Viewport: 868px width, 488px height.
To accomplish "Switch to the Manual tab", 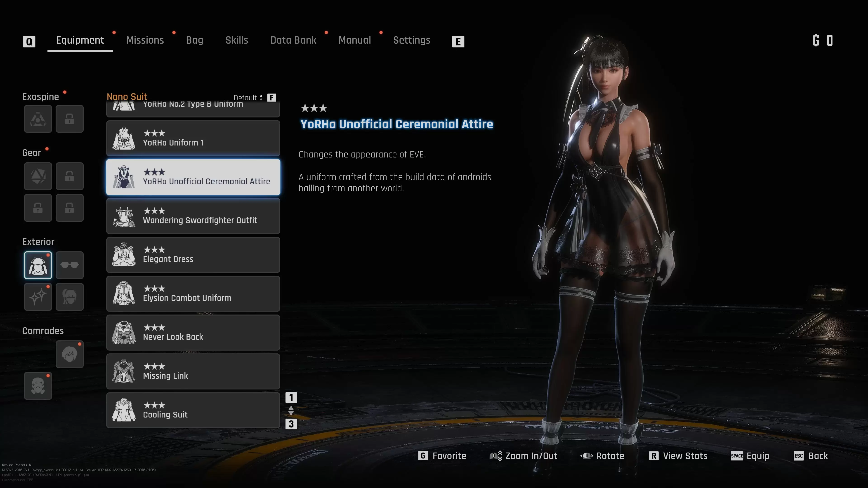I will pos(354,40).
